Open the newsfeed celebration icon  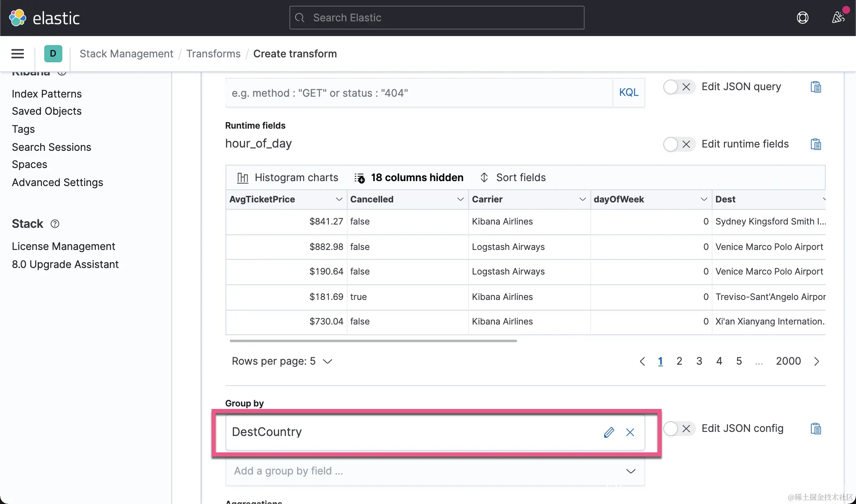click(x=838, y=18)
